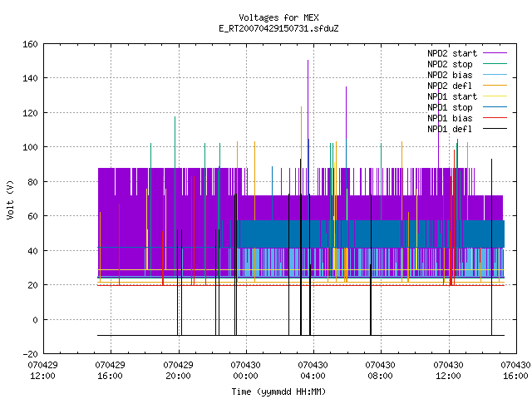
Task: Click the black NPD1 defl legend line
Action: coord(495,129)
